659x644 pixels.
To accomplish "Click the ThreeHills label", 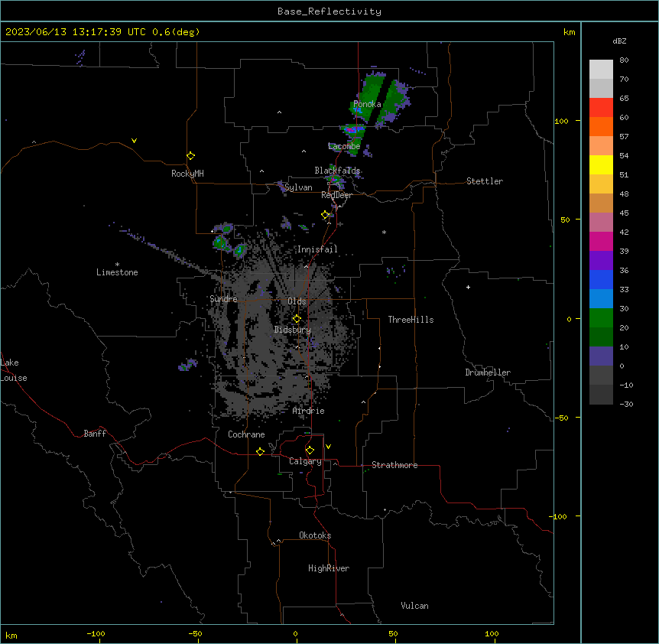I will [411, 320].
